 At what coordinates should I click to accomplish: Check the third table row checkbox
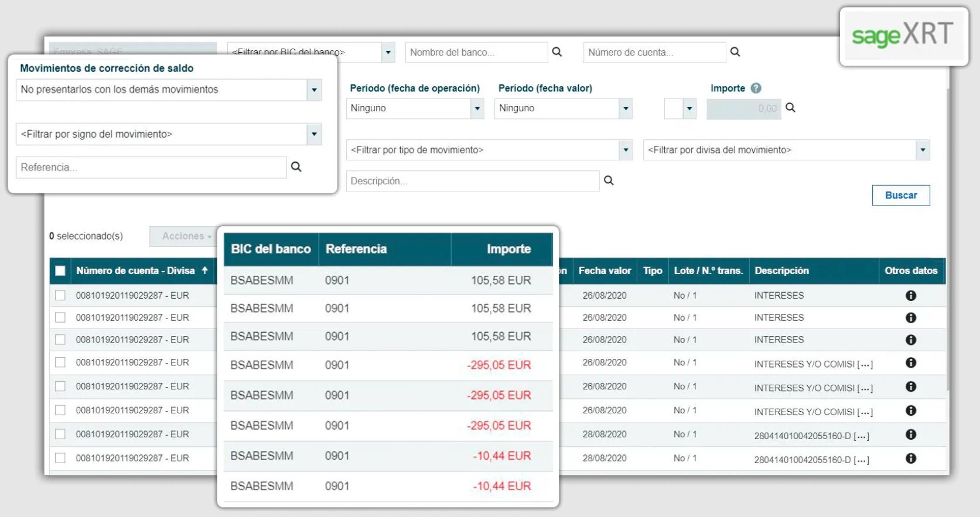[x=60, y=340]
